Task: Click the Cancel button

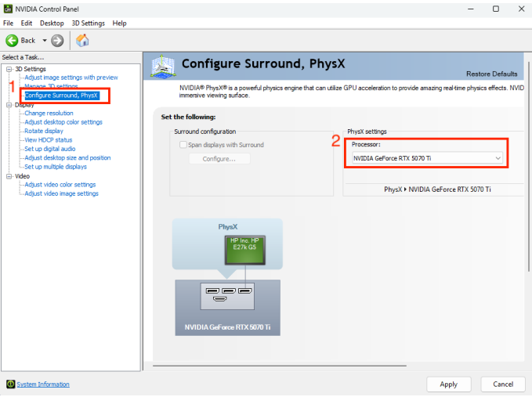Action: (x=502, y=384)
